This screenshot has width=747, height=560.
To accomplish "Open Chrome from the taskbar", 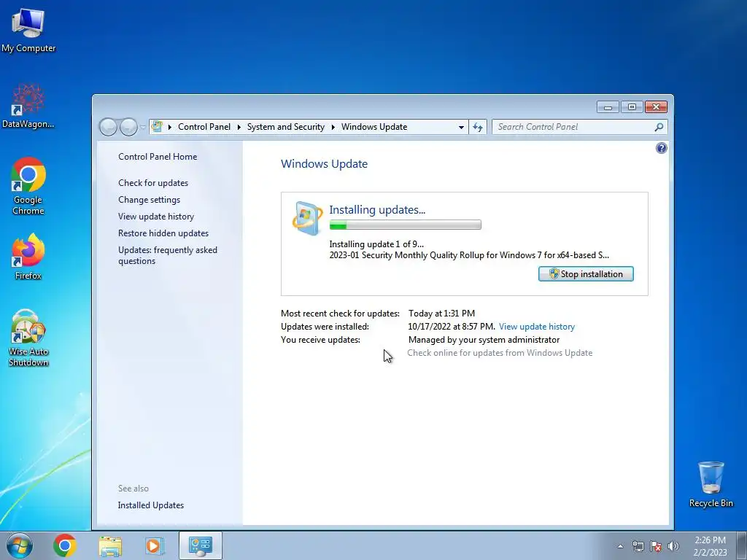I will coord(65,545).
